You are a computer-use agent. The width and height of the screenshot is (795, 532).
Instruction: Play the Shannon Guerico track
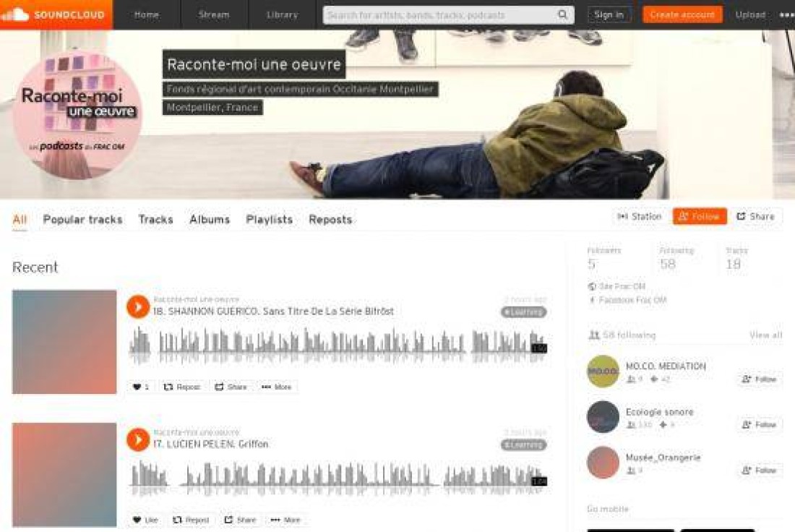click(138, 306)
